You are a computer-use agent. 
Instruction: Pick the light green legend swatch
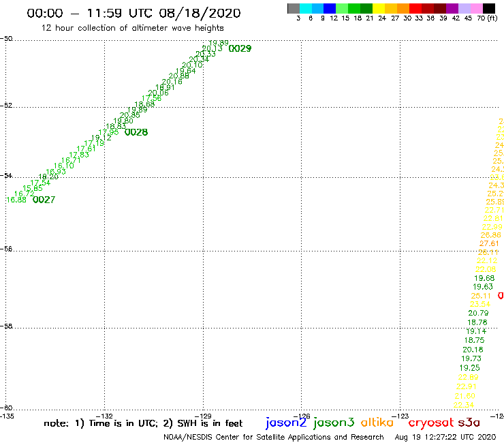pyautogui.click(x=342, y=8)
